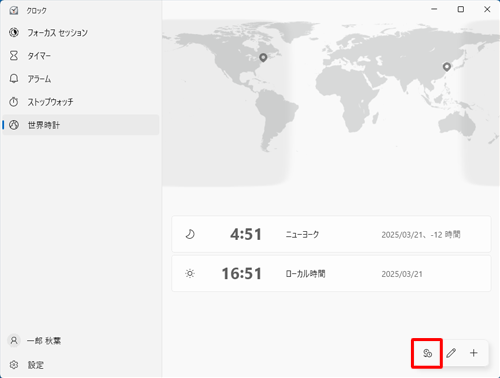
Task: Select the ローカル時間 16:51 clock card
Action: 331,274
